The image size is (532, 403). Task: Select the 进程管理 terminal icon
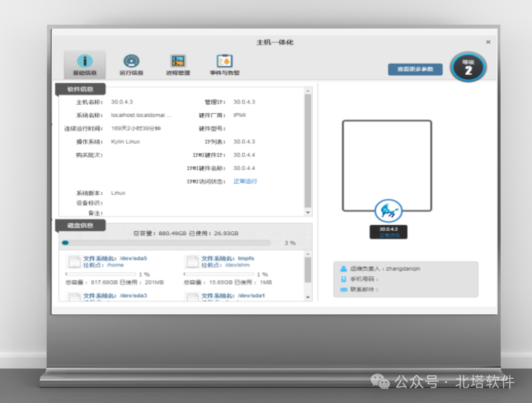178,61
